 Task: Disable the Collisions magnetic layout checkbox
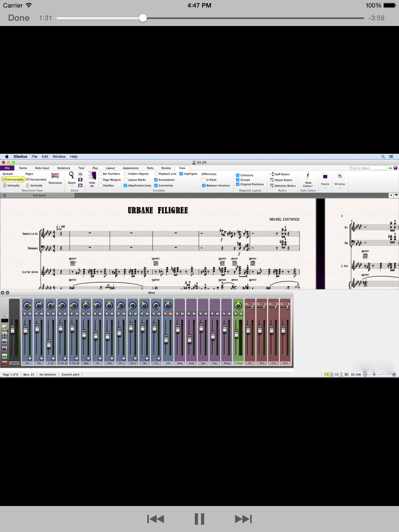pyautogui.click(x=237, y=175)
